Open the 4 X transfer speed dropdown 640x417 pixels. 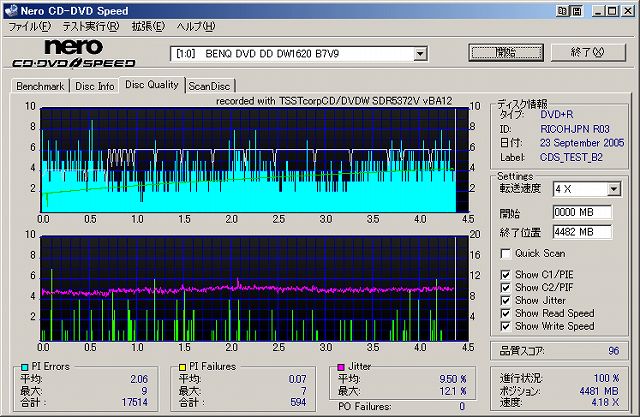tap(613, 189)
